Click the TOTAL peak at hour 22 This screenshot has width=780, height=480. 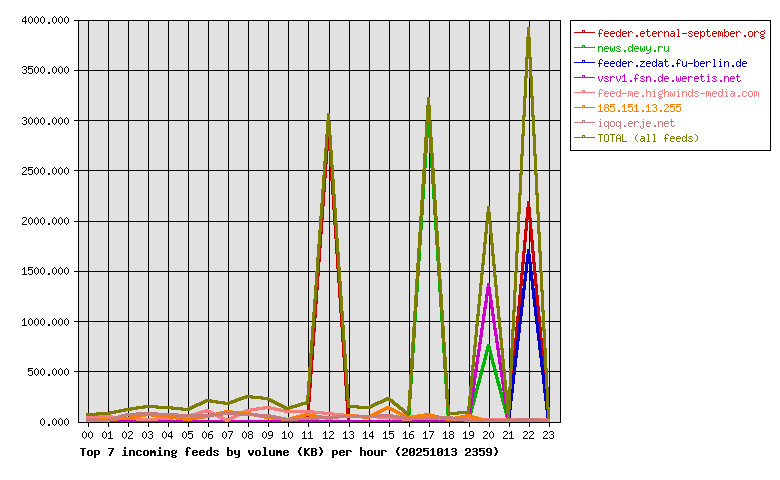pos(529,29)
